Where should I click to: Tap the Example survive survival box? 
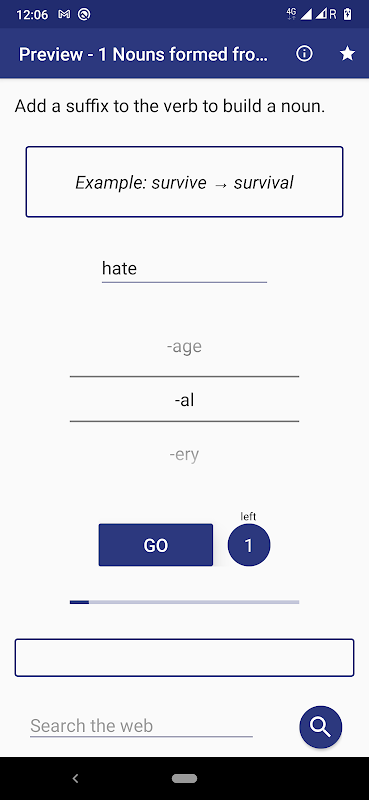point(184,182)
